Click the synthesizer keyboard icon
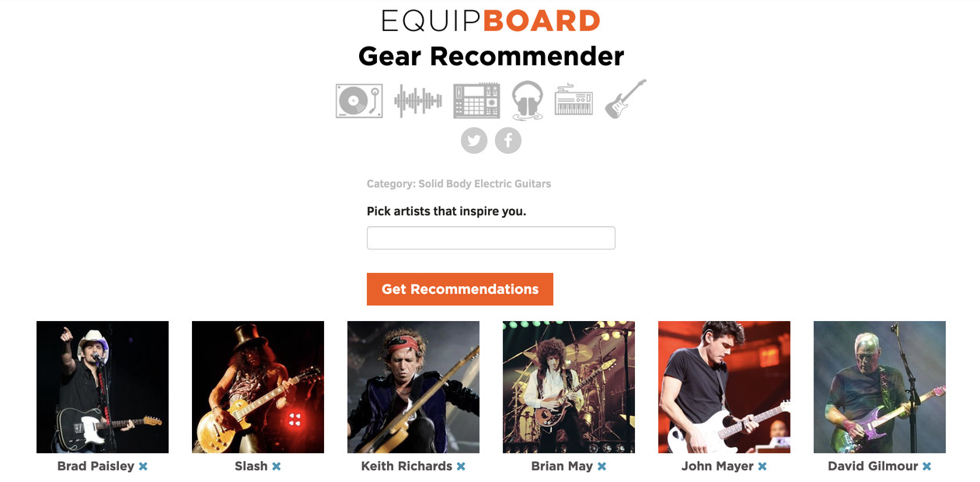The height and width of the screenshot is (482, 980). 574,100
